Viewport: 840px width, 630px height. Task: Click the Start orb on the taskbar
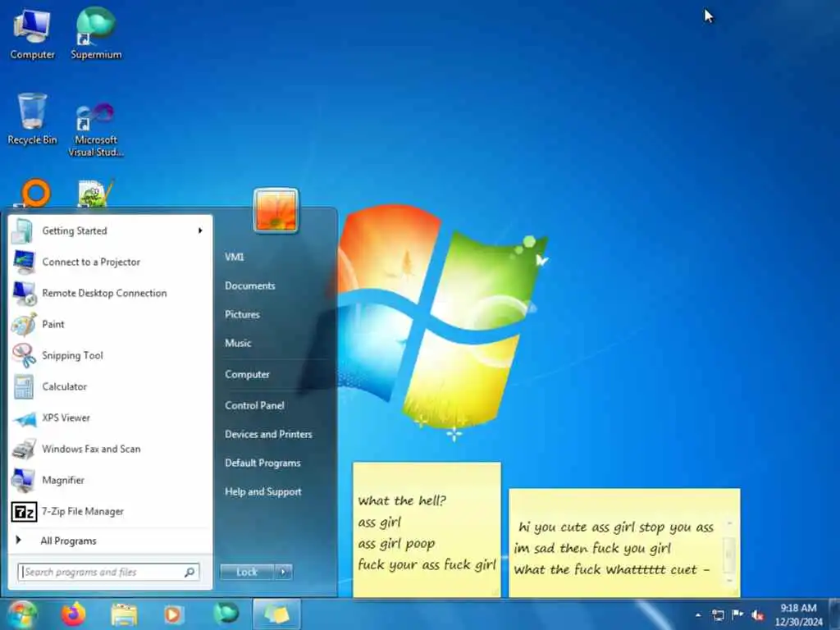(x=21, y=614)
